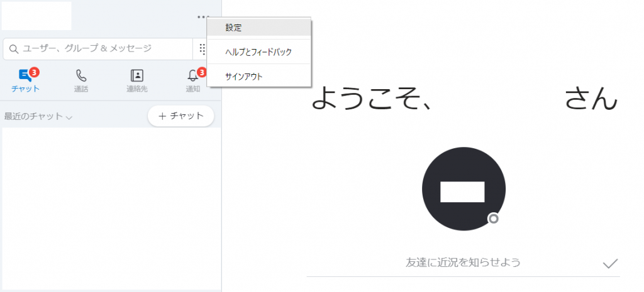Open presence status indicator on avatar
Screen dimensions: 644x292
pos(493,219)
